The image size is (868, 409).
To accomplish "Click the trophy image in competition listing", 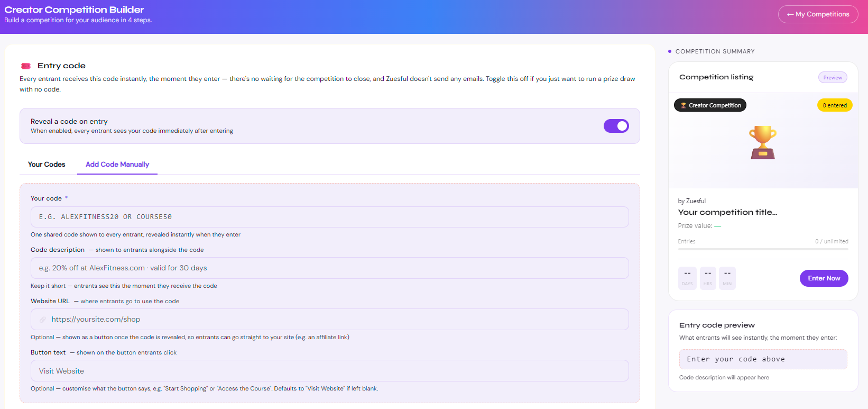I will click(x=763, y=142).
